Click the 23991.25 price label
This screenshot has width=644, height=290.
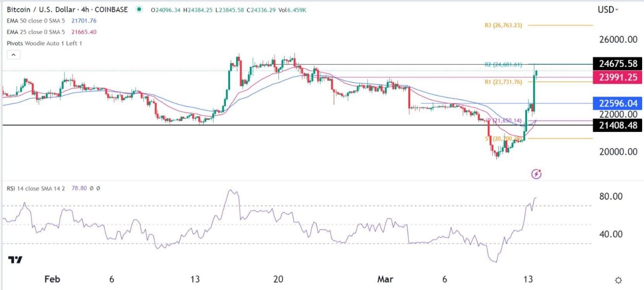618,77
